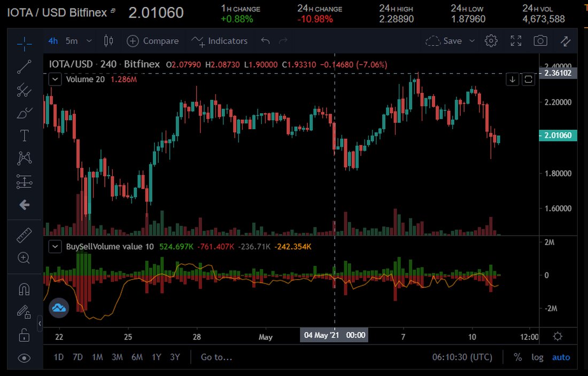588x376 pixels.
Task: Set date range to 7D
Action: (78, 357)
